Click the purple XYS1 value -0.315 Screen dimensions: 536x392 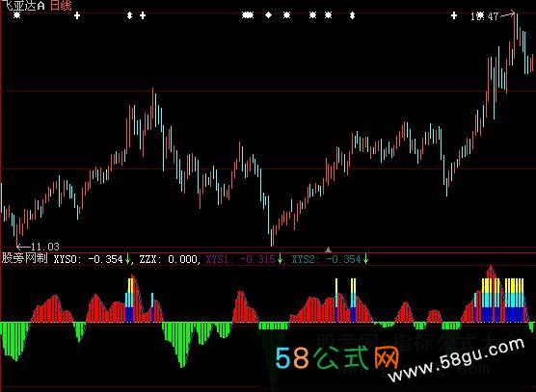tap(257, 259)
